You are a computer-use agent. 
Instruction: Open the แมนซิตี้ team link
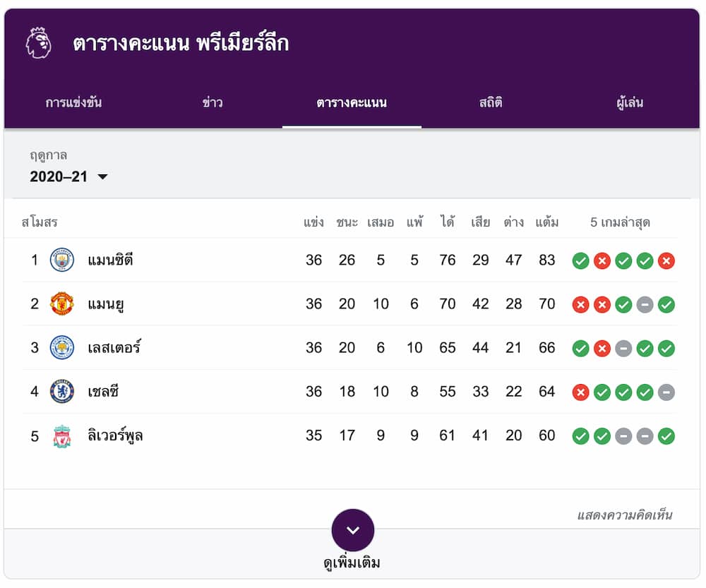point(110,260)
